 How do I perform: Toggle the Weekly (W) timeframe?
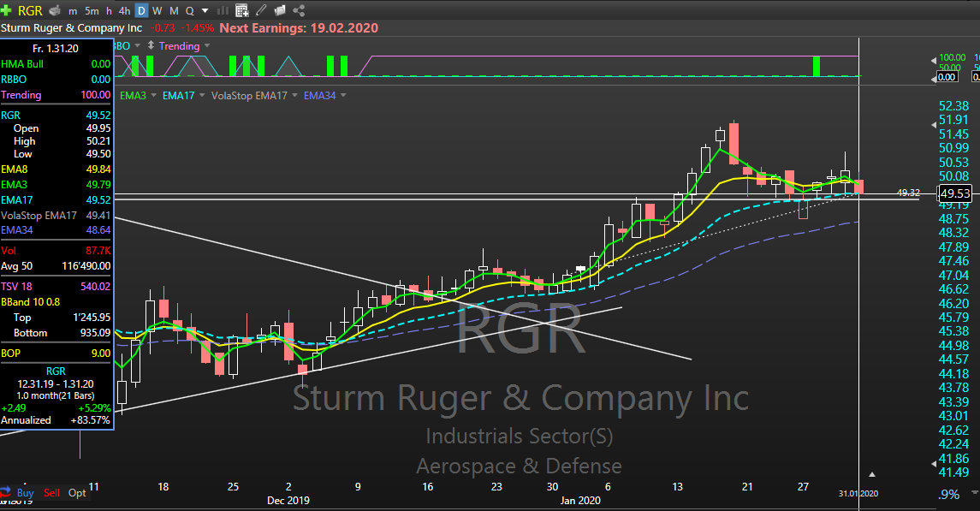click(157, 10)
